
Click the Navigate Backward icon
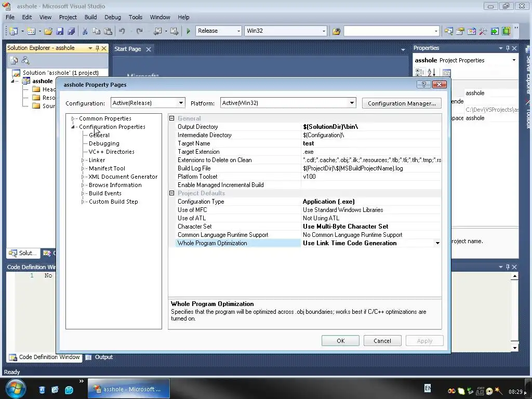click(x=157, y=31)
